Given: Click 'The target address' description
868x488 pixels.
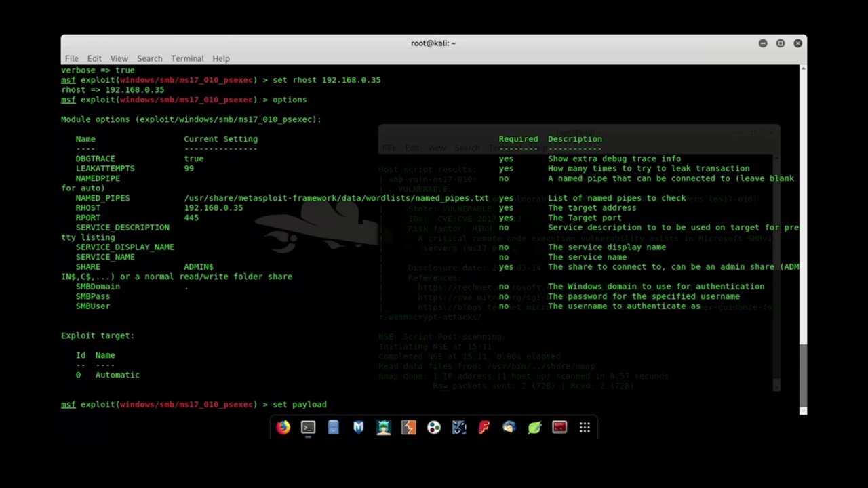Looking at the screenshot, I should pos(592,208).
